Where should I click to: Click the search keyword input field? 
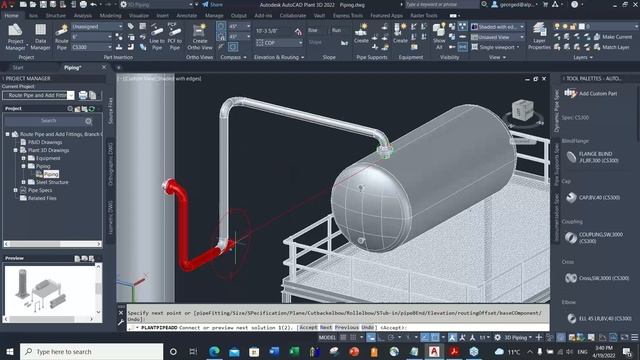pyautogui.click(x=441, y=4)
